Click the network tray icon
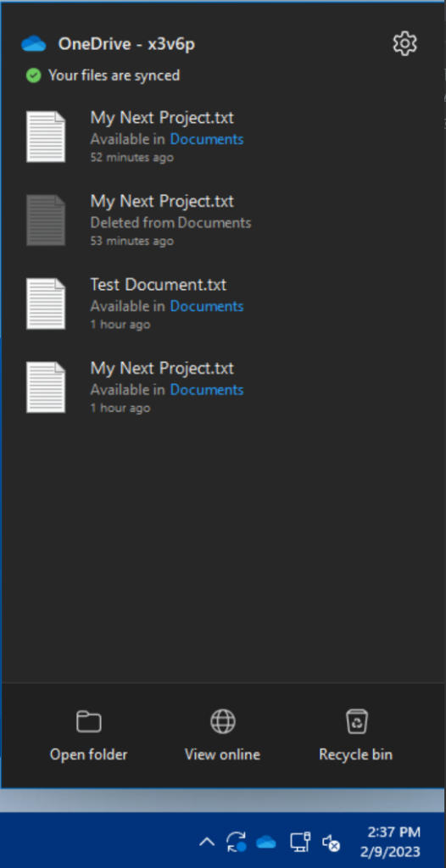 pos(300,842)
